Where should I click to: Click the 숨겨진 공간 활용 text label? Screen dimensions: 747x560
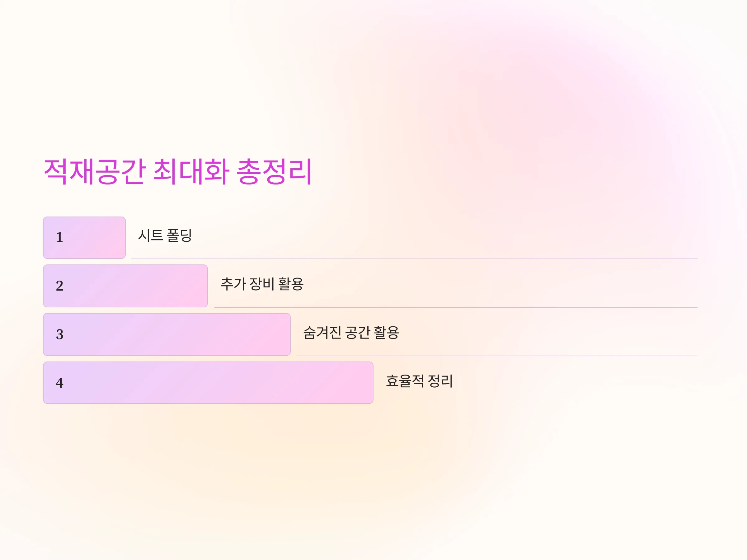tap(351, 333)
